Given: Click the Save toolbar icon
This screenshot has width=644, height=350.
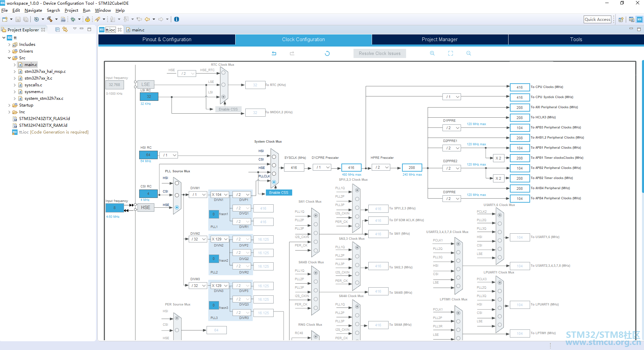Looking at the screenshot, I should pos(18,19).
